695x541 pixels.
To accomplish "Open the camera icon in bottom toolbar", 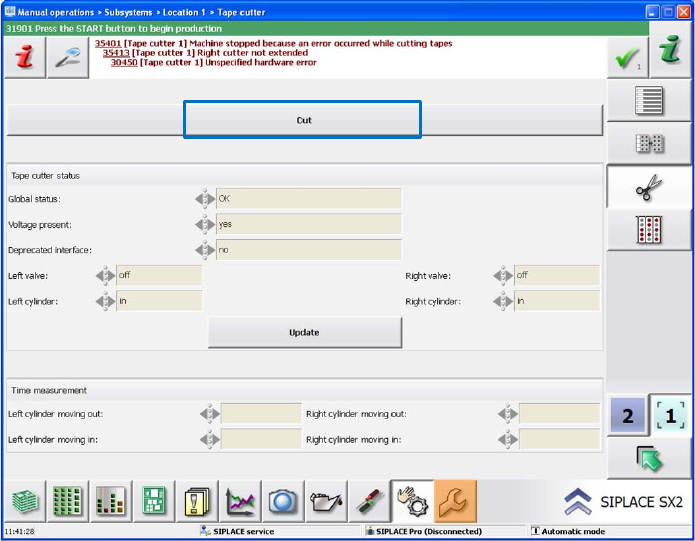I will pyautogui.click(x=282, y=501).
